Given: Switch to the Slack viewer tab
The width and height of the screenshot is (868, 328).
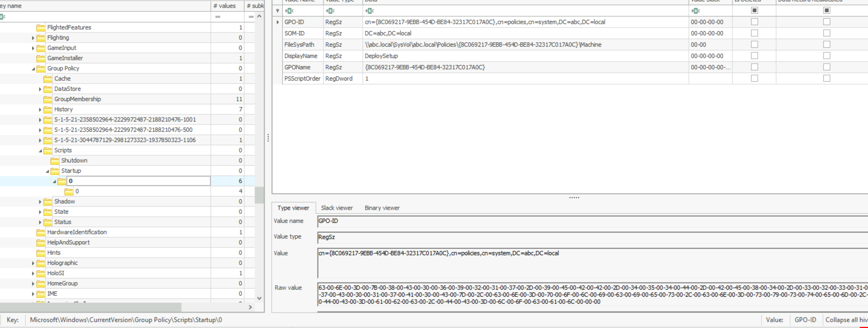Looking at the screenshot, I should coord(337,208).
